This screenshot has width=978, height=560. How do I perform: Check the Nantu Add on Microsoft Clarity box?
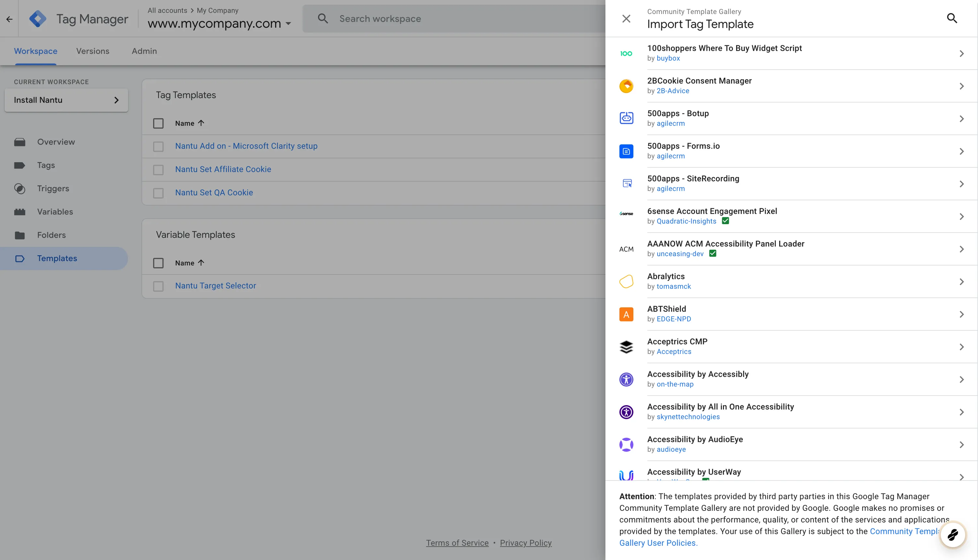pyautogui.click(x=158, y=147)
